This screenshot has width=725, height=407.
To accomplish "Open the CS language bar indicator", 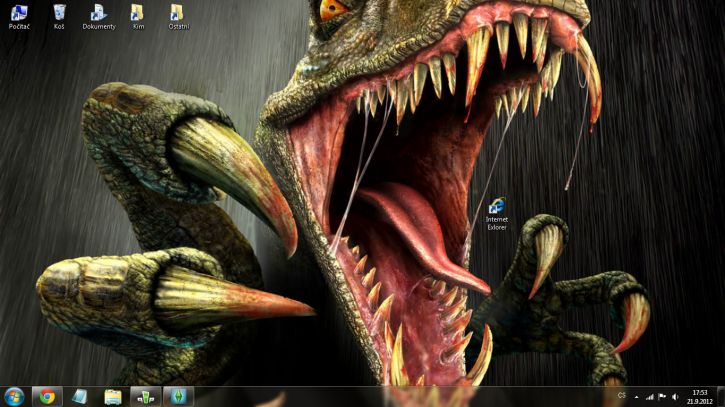I will (x=621, y=396).
